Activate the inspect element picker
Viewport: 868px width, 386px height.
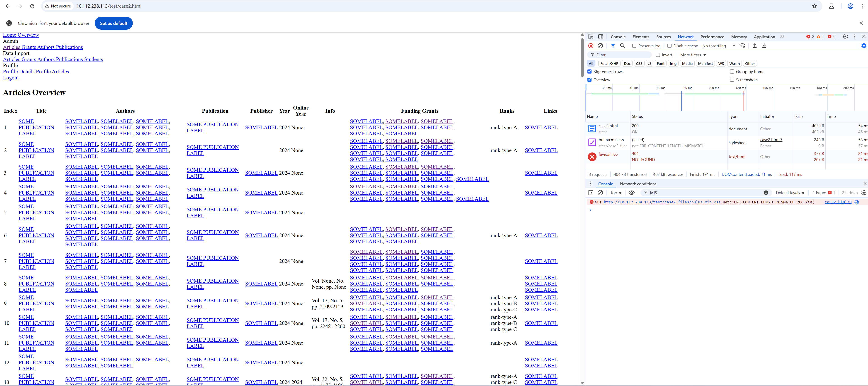click(591, 37)
